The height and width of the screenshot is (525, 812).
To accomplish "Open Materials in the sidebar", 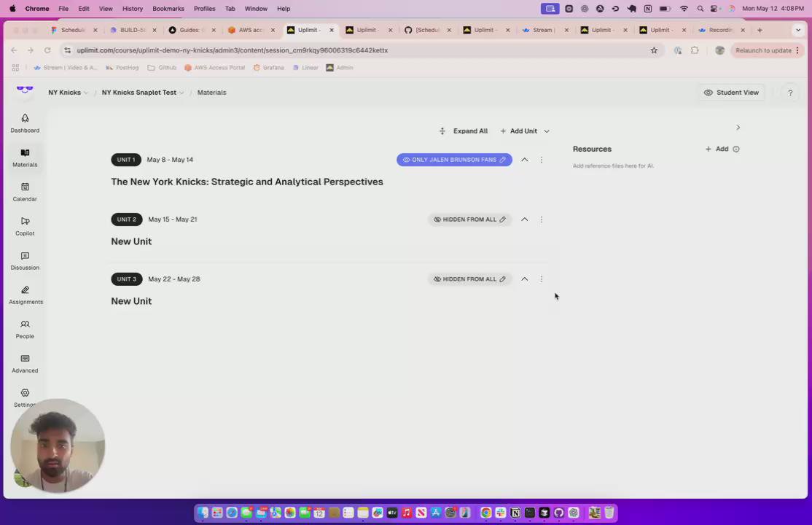I will tap(25, 157).
